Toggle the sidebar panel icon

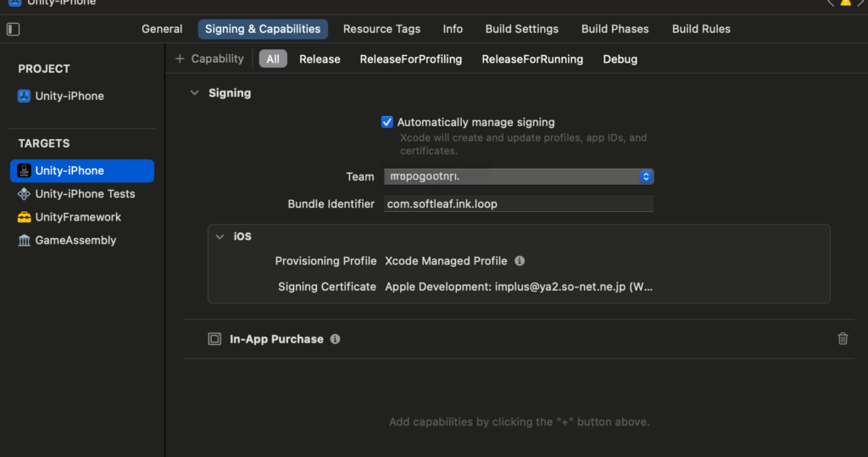(x=13, y=30)
